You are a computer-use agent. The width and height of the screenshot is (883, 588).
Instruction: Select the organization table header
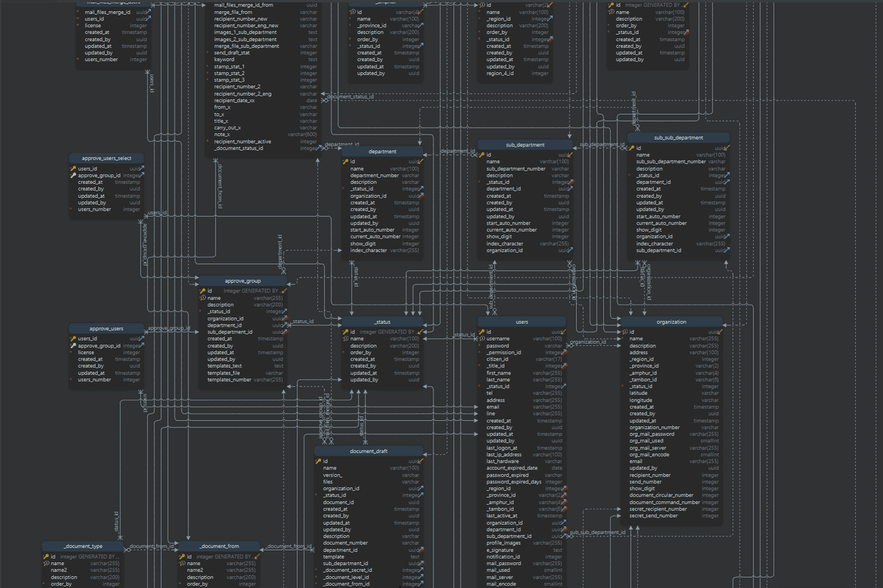(671, 322)
